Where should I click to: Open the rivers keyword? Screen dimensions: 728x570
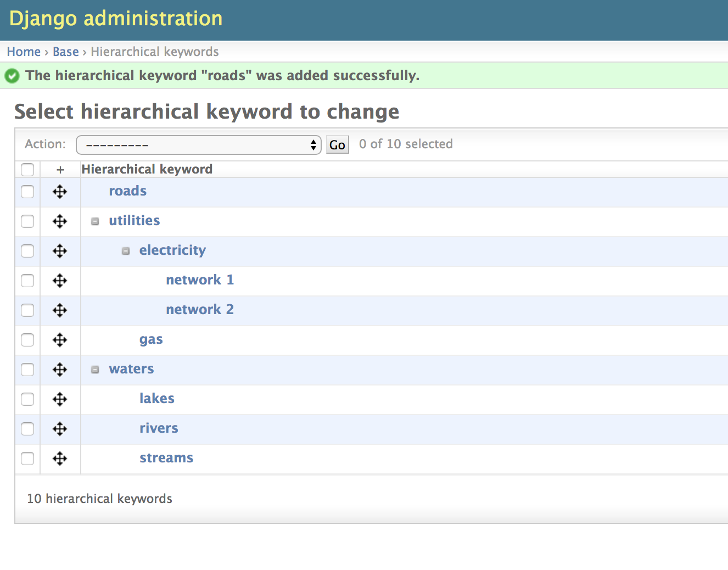pyautogui.click(x=159, y=428)
